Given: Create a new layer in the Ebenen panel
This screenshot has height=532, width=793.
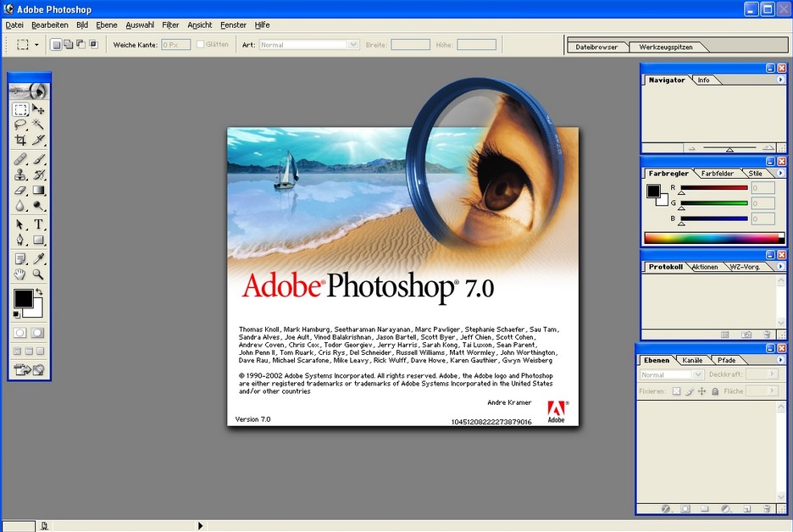Looking at the screenshot, I should point(747,507).
